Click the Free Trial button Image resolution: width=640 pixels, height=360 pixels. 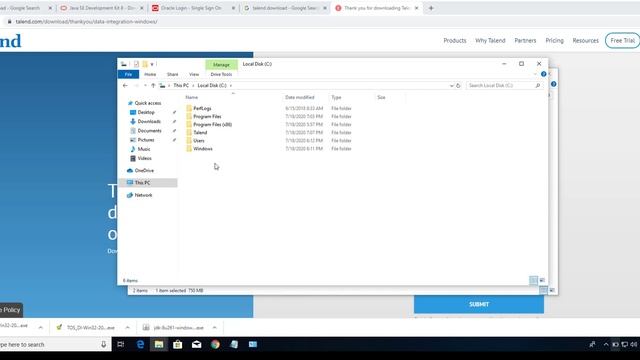[622, 40]
